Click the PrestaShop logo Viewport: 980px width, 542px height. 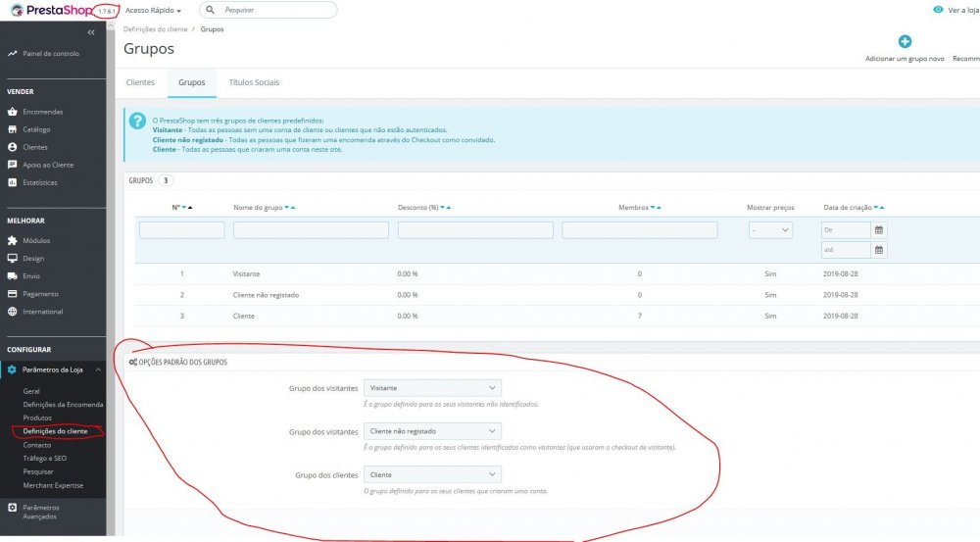click(51, 10)
